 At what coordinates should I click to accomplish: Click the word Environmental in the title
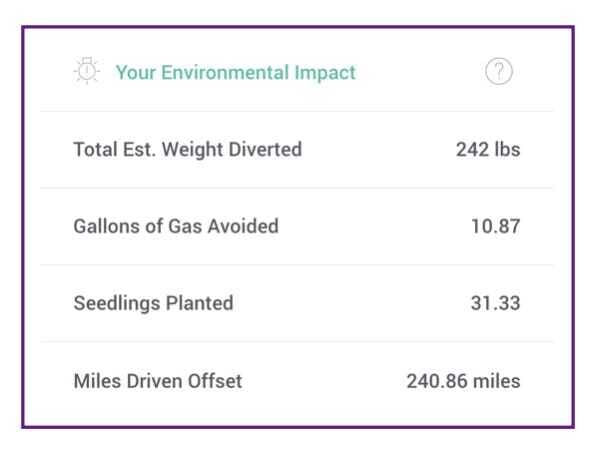(x=225, y=72)
